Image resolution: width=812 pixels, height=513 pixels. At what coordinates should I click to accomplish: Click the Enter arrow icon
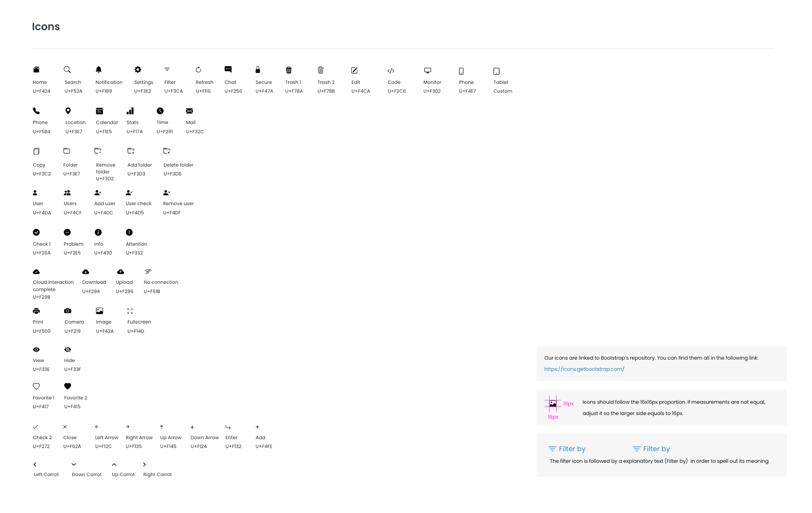[x=228, y=427]
